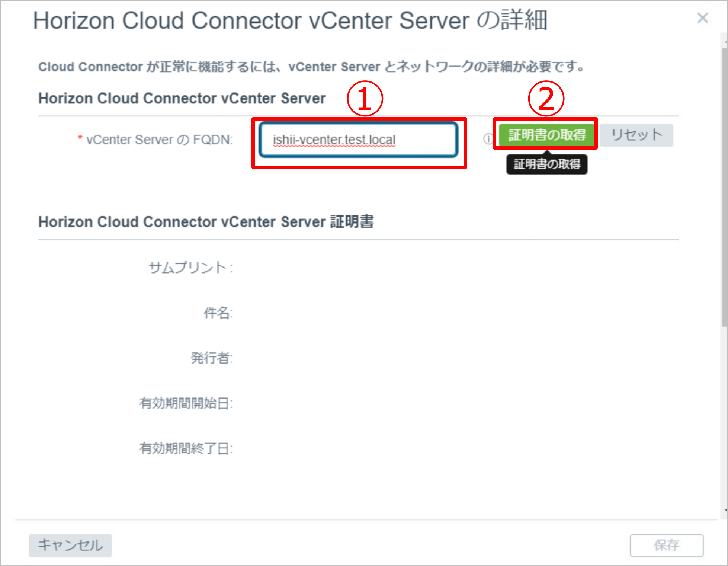Click the 発行者 label
The width and height of the screenshot is (728, 566).
[212, 358]
